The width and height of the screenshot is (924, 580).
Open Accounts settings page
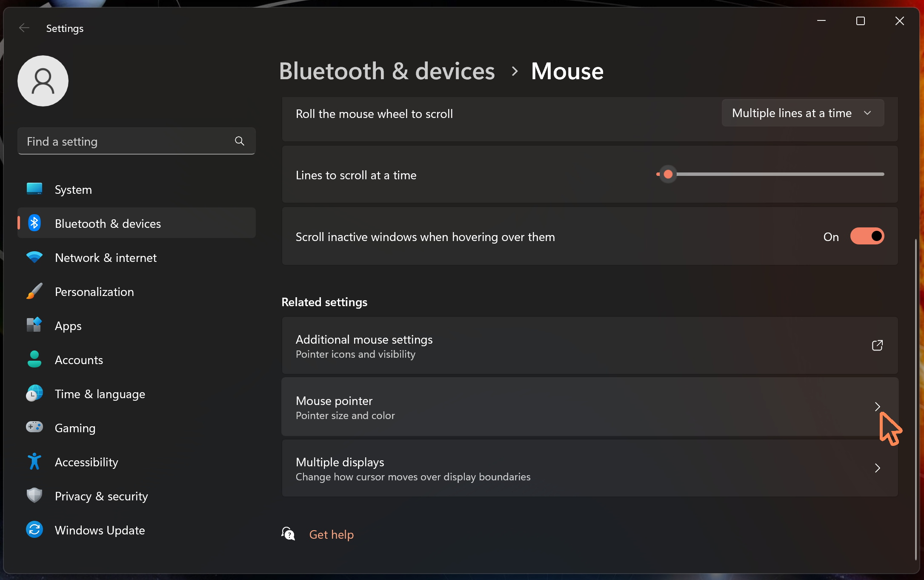tap(137, 359)
